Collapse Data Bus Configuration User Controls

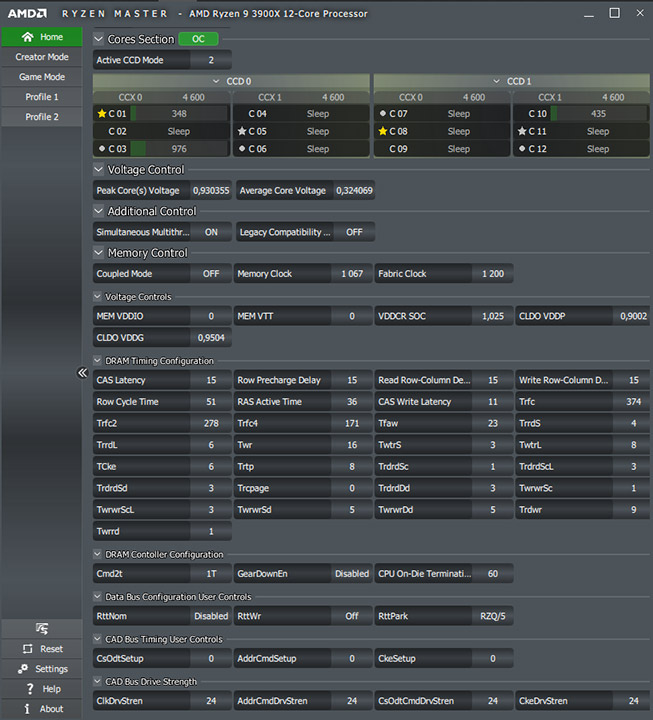pos(97,596)
